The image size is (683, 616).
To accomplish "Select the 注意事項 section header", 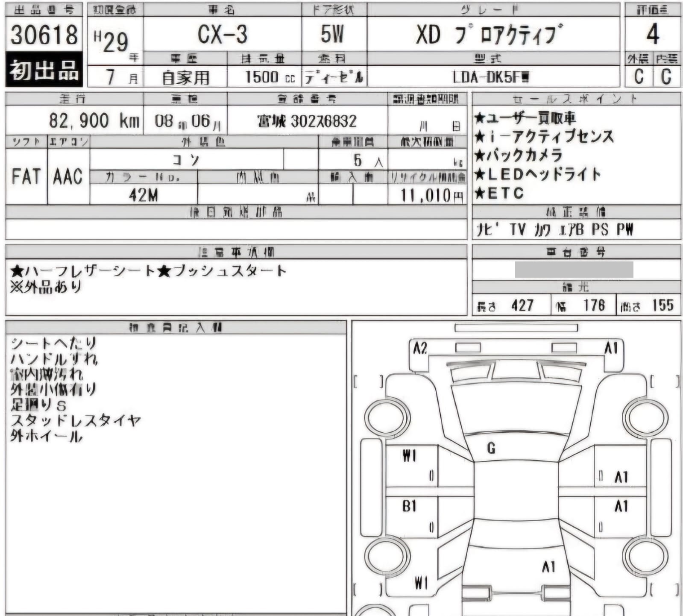I will point(236,252).
